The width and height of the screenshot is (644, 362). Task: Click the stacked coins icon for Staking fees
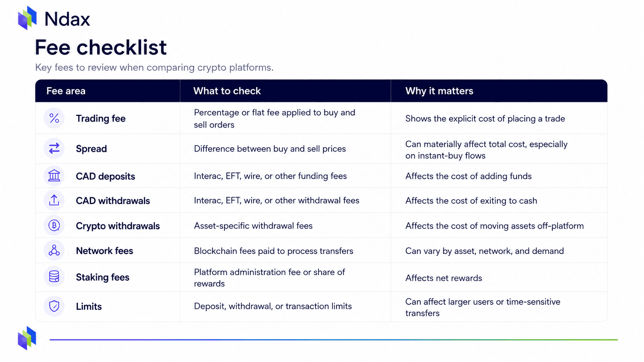pos(54,277)
